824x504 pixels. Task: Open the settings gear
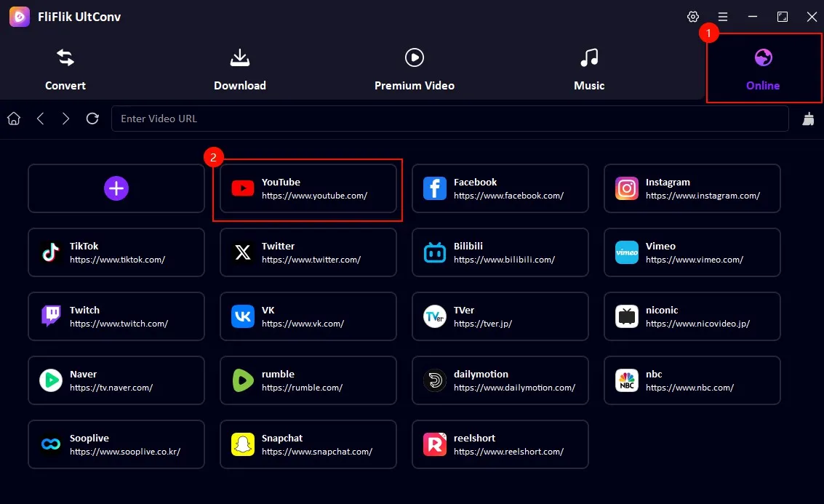tap(692, 16)
